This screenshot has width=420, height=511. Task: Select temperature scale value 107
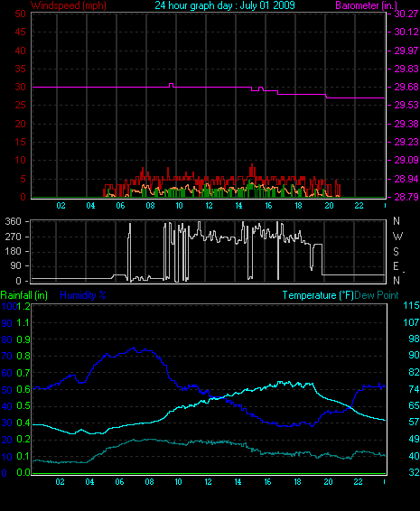click(x=411, y=322)
